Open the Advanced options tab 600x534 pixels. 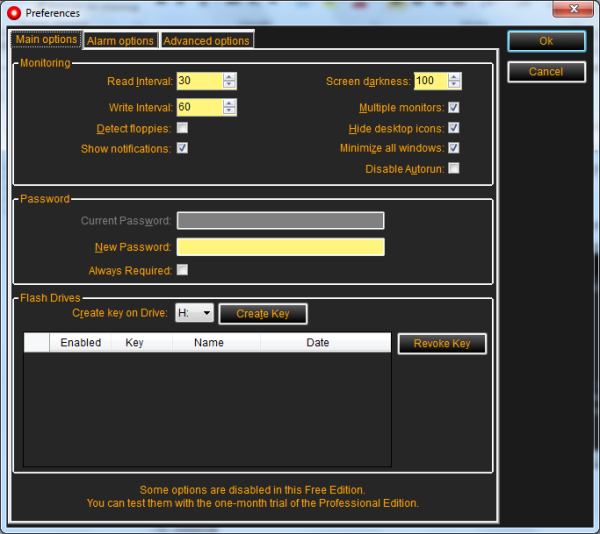[206, 41]
